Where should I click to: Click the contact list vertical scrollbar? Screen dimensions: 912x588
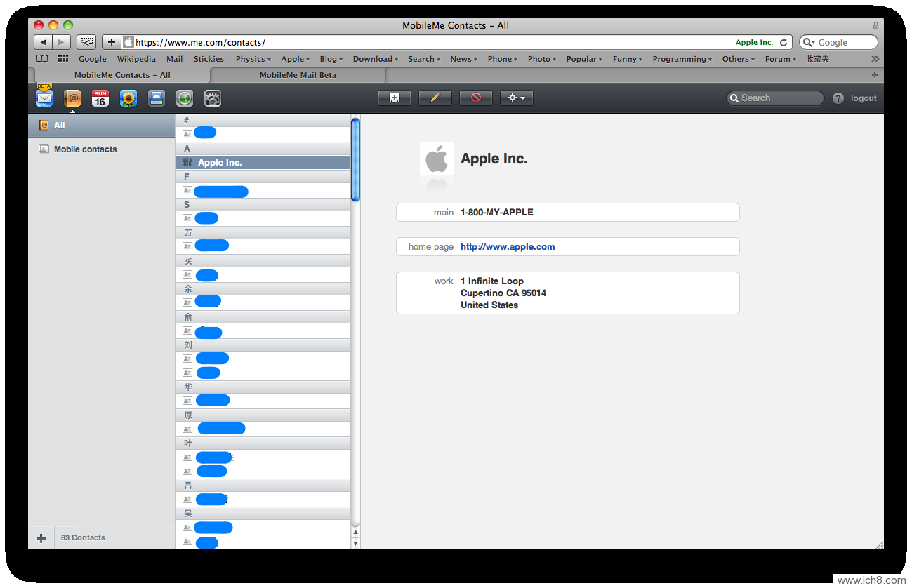pos(355,160)
